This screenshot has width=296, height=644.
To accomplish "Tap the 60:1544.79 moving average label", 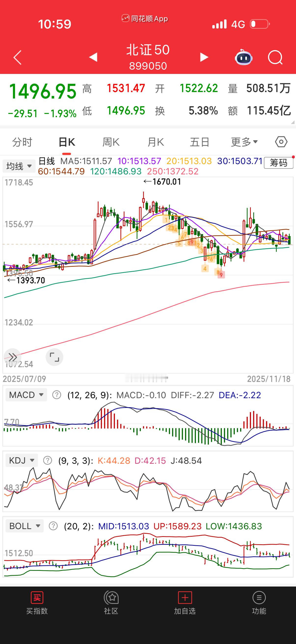I will [61, 171].
